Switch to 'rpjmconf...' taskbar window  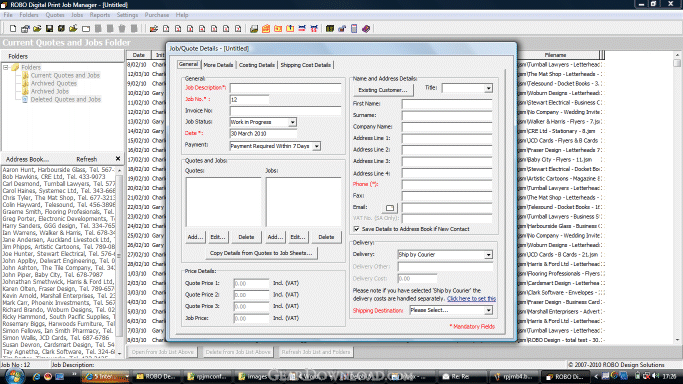(x=207, y=377)
